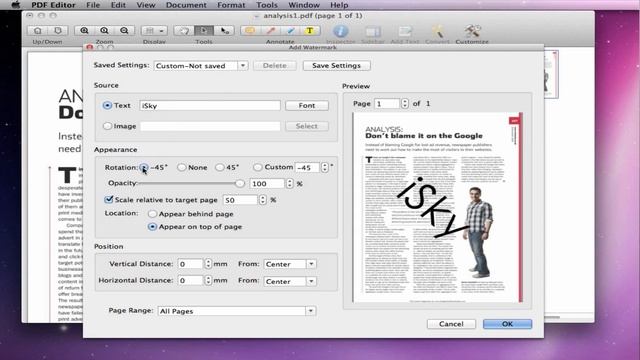The height and width of the screenshot is (360, 640).
Task: Click the Scale percentage stepper
Action: tap(262, 200)
